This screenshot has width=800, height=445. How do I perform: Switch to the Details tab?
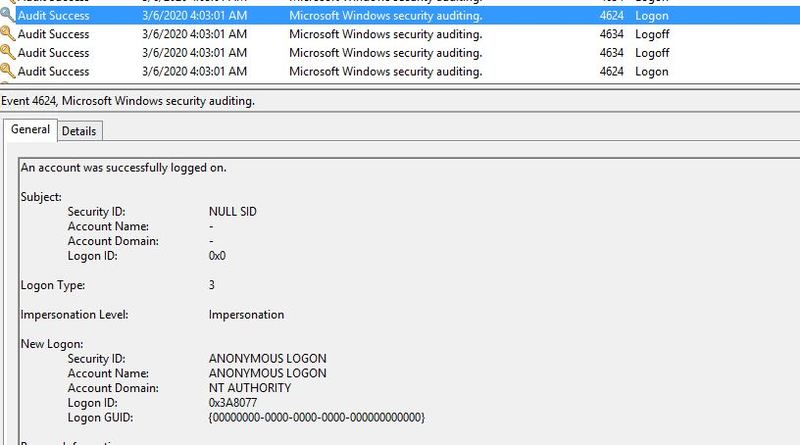coord(79,131)
